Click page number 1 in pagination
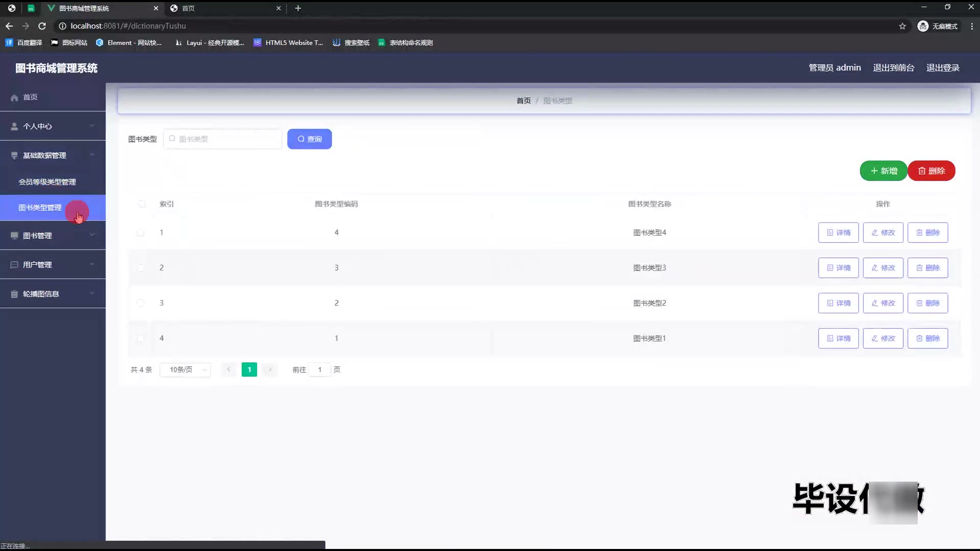The image size is (980, 551). click(249, 370)
